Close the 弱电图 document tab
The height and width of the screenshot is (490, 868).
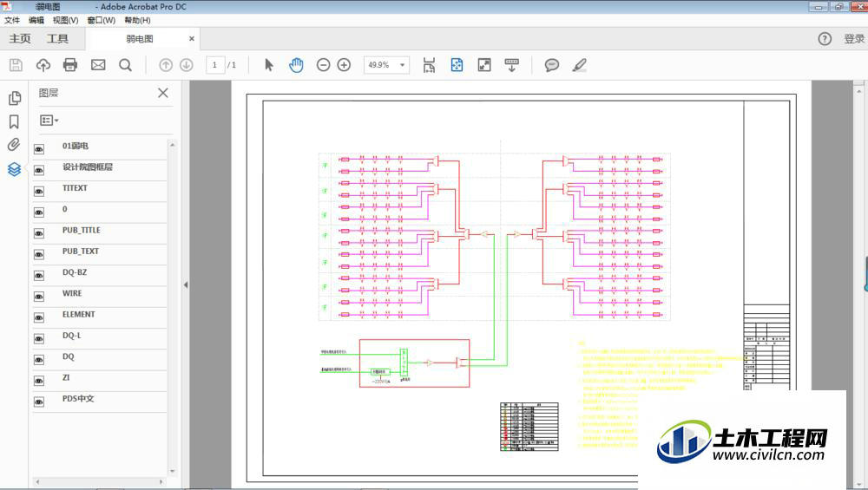point(192,39)
